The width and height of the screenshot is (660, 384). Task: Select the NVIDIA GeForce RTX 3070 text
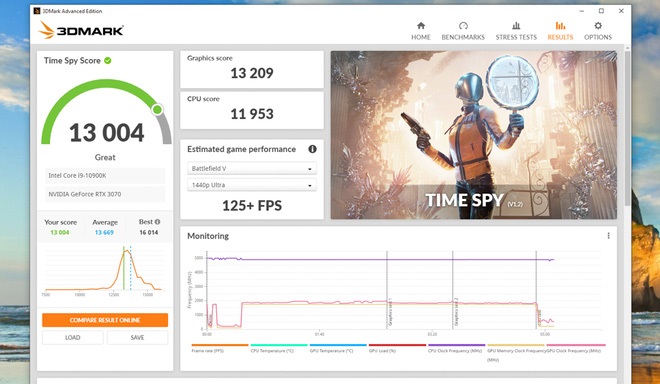tap(85, 194)
